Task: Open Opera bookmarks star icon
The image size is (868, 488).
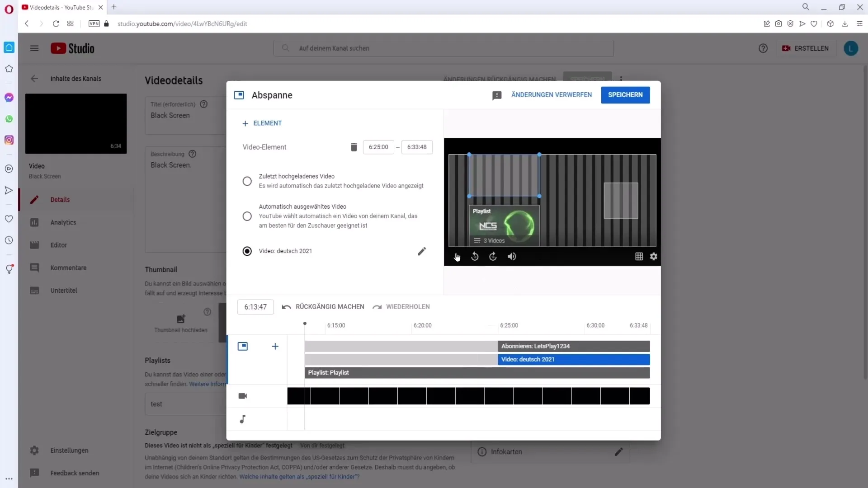Action: [x=9, y=69]
